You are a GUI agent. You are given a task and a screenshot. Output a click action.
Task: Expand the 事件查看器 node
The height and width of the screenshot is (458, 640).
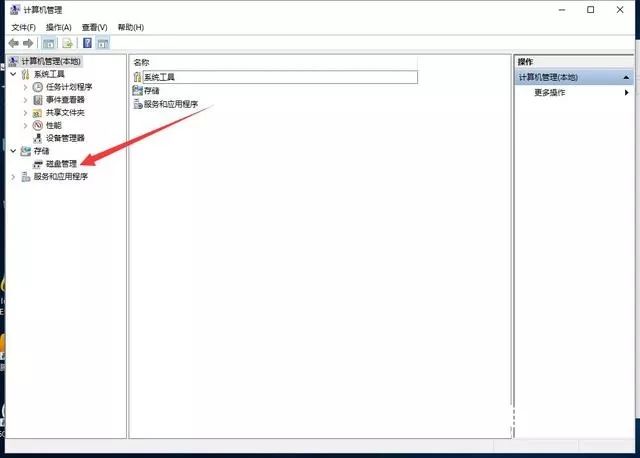25,100
